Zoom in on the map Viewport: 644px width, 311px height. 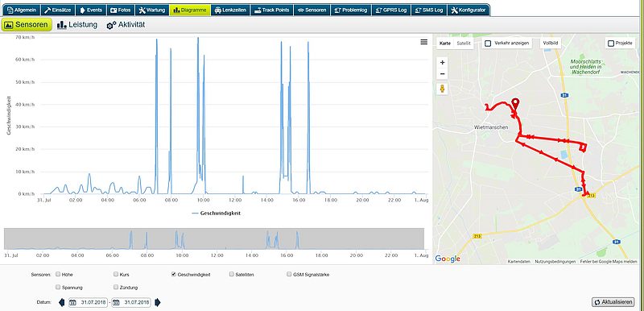[442, 63]
